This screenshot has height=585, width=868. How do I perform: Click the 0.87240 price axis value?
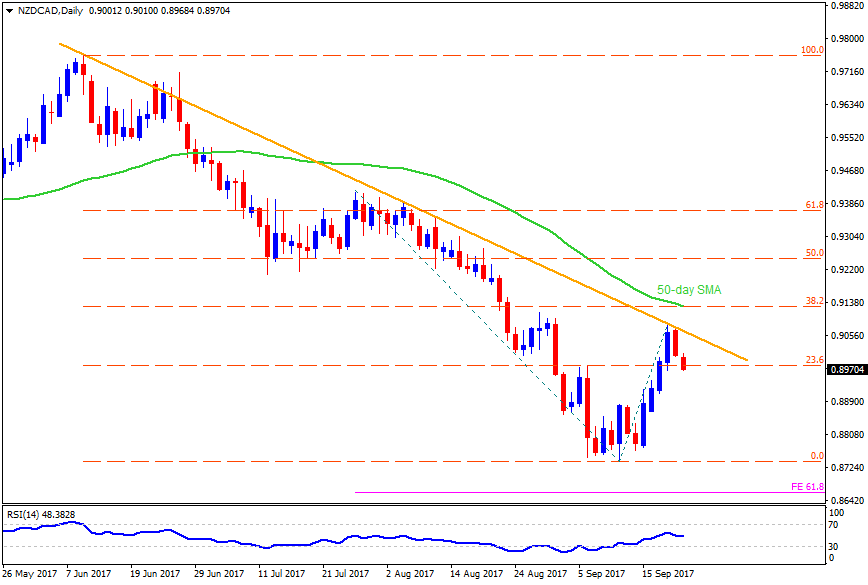click(847, 468)
